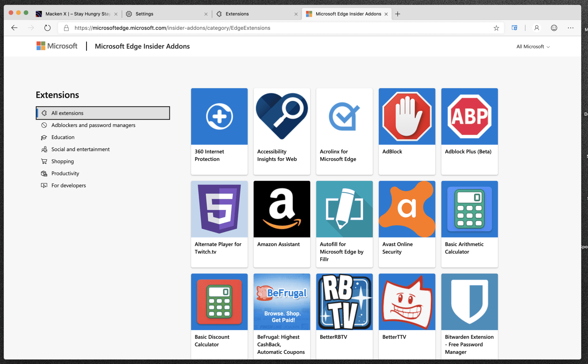Select the Education category
588x364 pixels.
pos(63,137)
